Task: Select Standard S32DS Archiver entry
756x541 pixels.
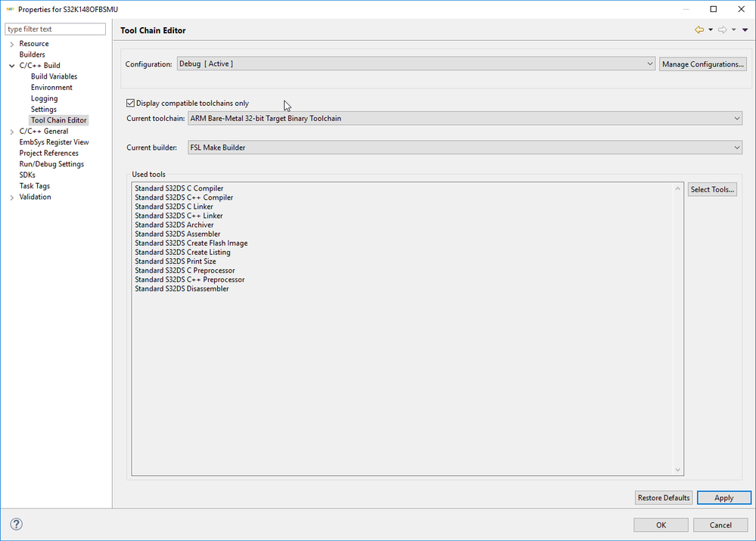Action: click(174, 225)
